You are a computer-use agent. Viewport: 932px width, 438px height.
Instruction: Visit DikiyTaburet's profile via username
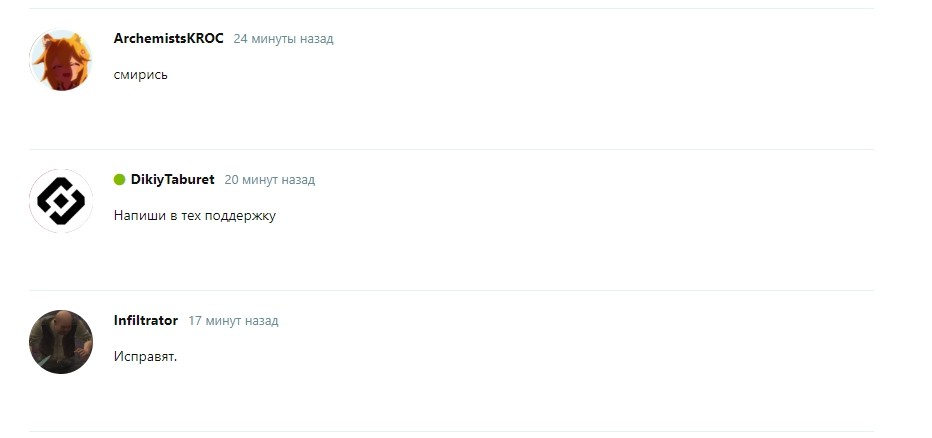(x=172, y=179)
